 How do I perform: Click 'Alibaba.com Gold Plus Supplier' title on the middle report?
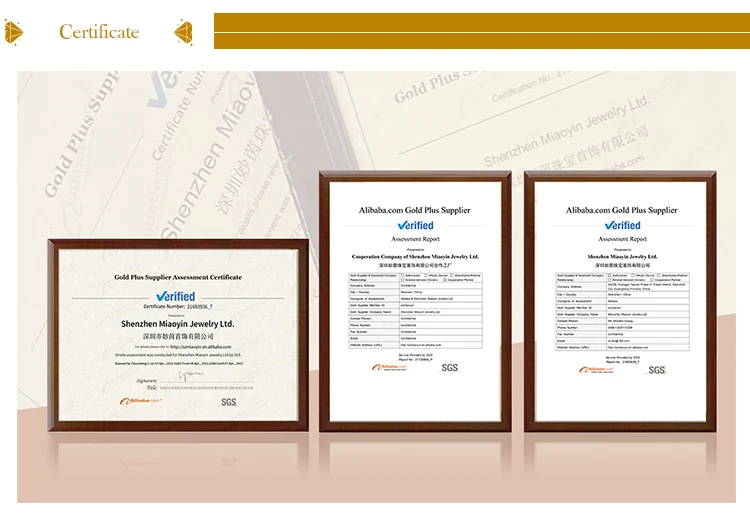click(415, 210)
